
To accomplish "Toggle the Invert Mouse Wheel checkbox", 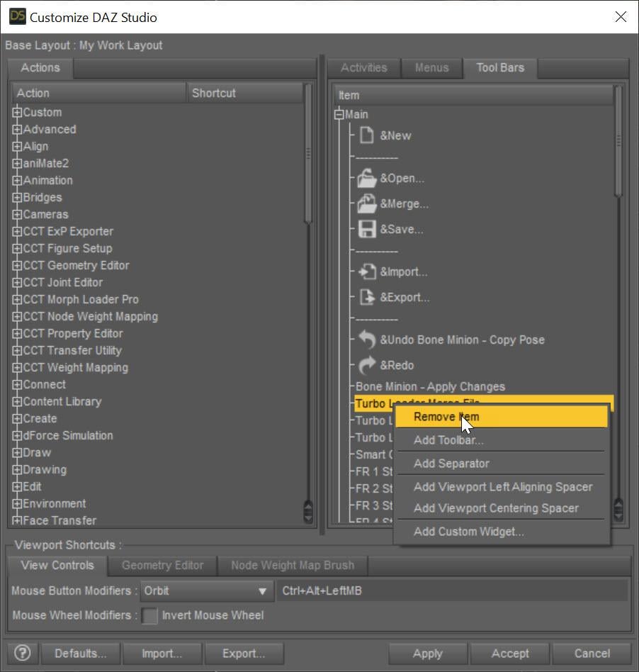I will click(149, 615).
